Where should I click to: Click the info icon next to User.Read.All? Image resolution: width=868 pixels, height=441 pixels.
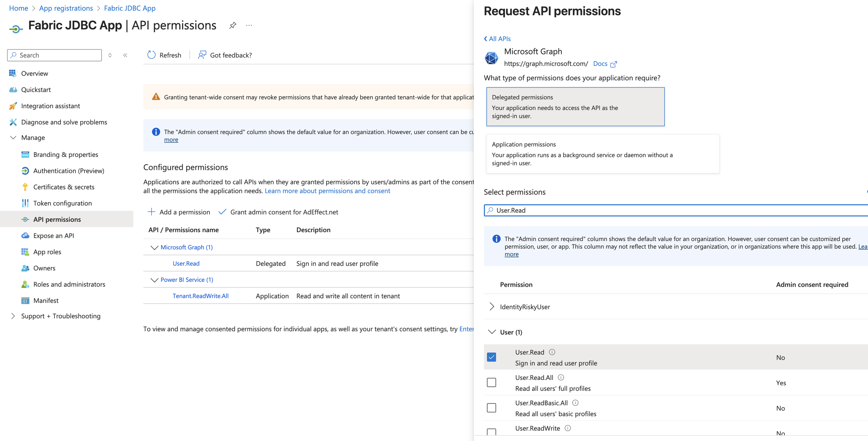(561, 377)
